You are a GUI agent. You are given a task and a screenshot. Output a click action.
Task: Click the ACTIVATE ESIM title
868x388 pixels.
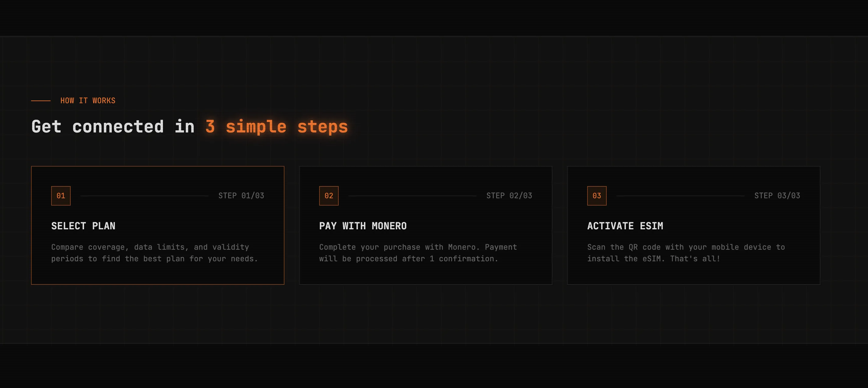pyautogui.click(x=625, y=226)
